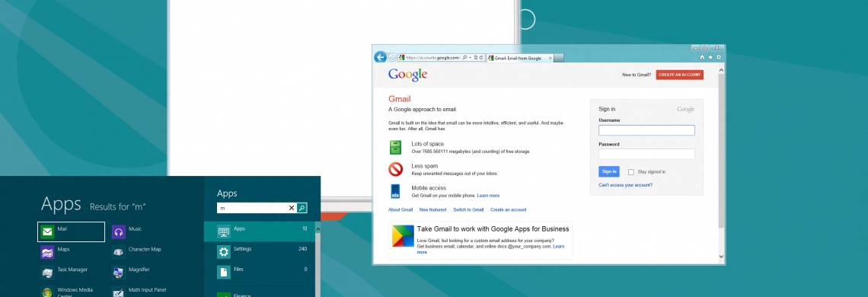Click Create an account footer link
Screen dimensions: 868x297
pos(508,210)
